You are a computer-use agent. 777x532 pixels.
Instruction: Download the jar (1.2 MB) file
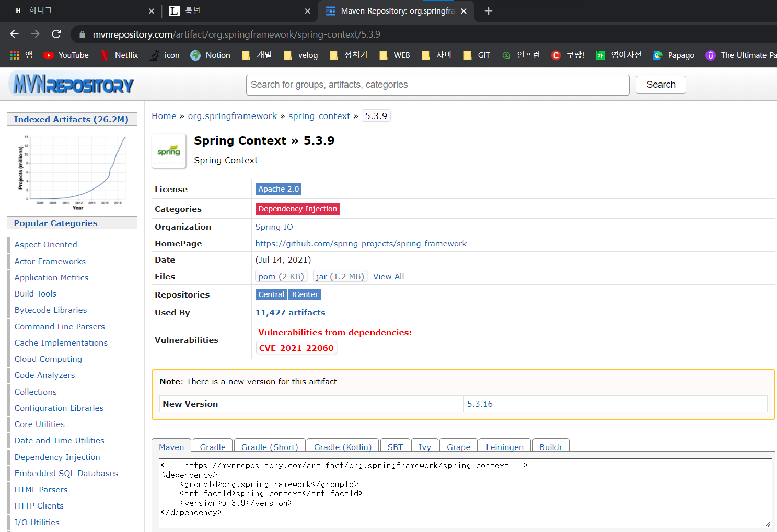coord(340,276)
